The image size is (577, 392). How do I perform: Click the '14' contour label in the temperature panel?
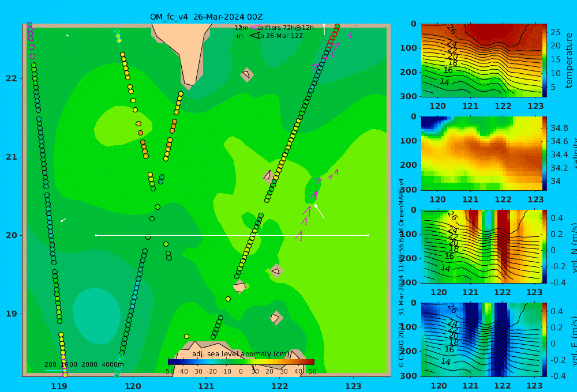[x=444, y=82]
